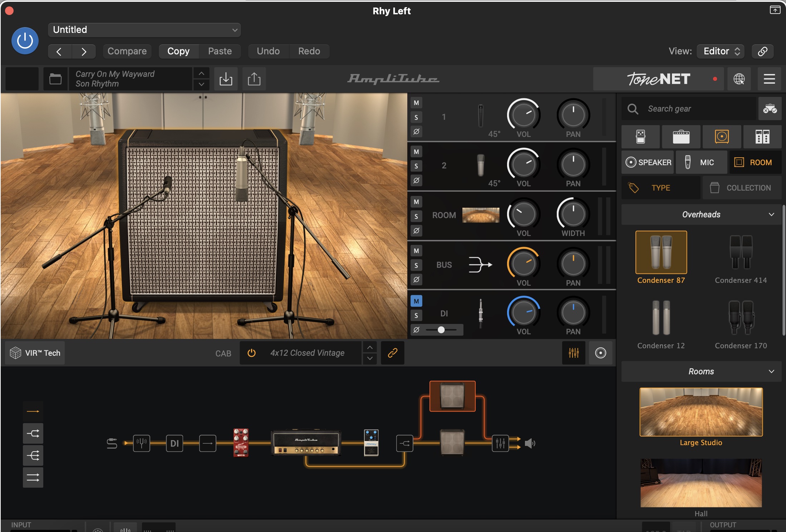The image size is (786, 532).
Task: Step to previous AmpliTube preset
Action: pos(202,73)
